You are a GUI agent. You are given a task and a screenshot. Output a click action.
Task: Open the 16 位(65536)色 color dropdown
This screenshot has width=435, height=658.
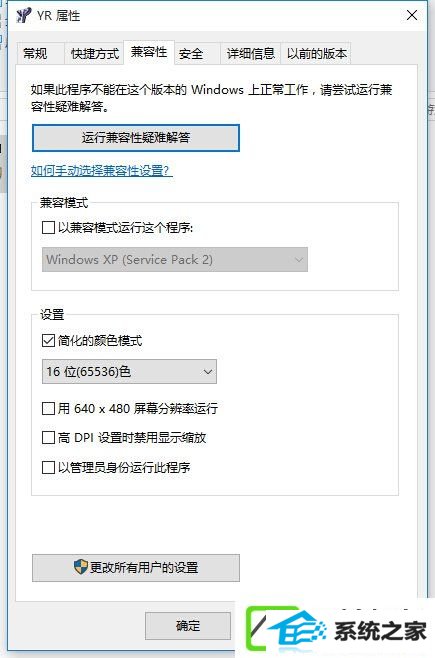click(x=129, y=371)
